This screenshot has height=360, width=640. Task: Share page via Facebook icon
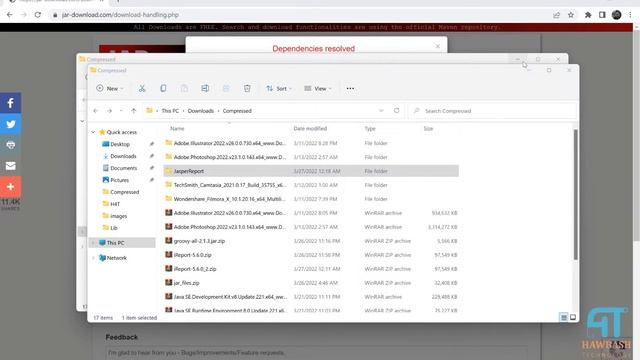(x=11, y=103)
